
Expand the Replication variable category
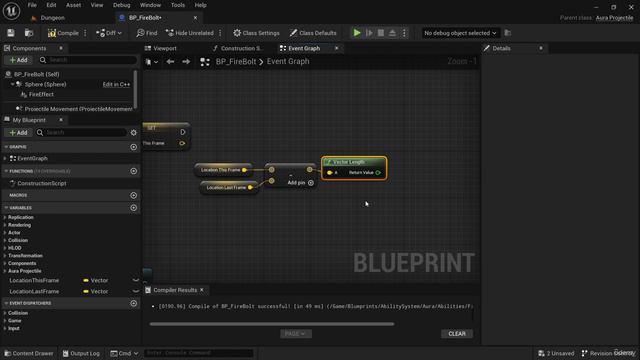coord(5,218)
